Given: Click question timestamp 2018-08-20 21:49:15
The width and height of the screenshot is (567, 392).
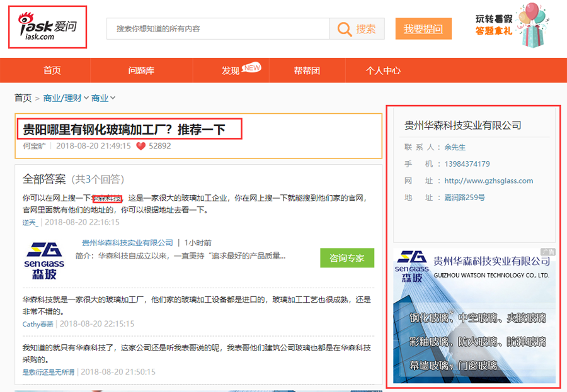Looking at the screenshot, I should click(93, 146).
